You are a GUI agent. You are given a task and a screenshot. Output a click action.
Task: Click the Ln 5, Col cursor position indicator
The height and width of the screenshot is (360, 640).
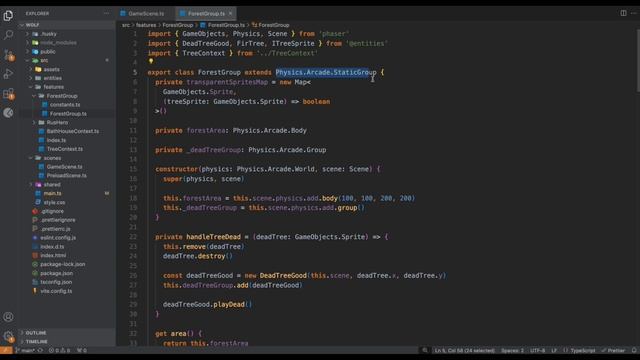(464, 350)
